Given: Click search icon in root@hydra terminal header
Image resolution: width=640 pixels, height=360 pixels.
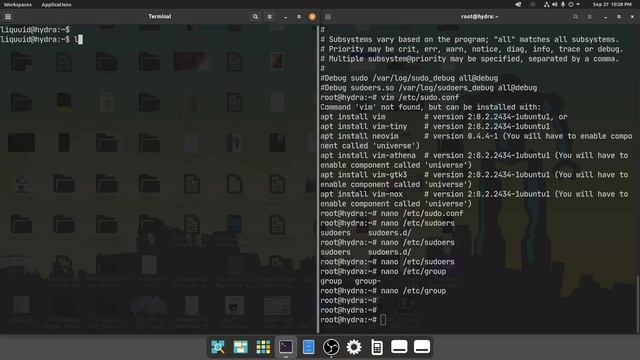Looking at the screenshot, I should pos(576,17).
